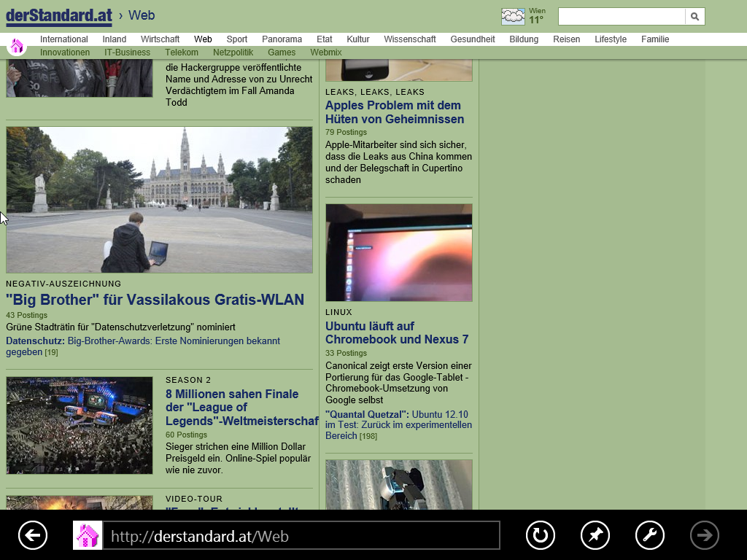
Task: Open the Reisen section
Action: coord(566,39)
